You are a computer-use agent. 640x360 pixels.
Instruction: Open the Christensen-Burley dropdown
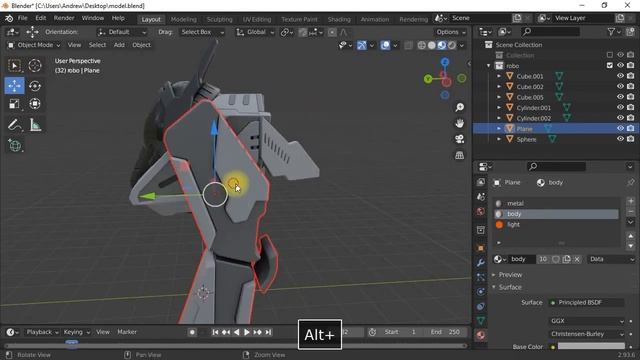pyautogui.click(x=587, y=334)
